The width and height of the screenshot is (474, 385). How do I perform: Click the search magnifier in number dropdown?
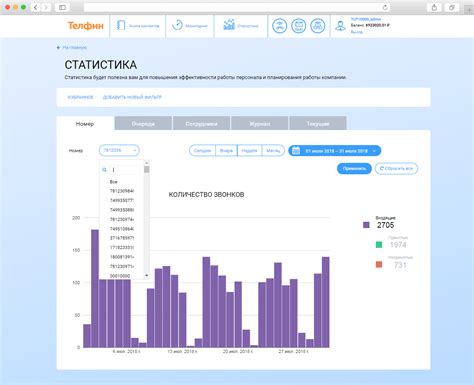coord(104,170)
